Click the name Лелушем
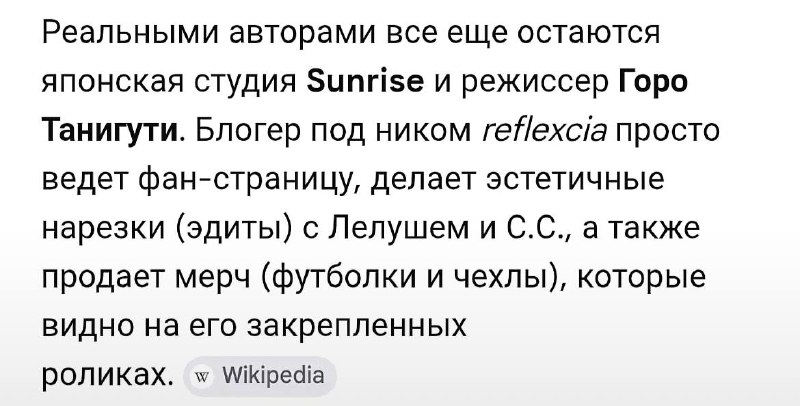 click(398, 229)
